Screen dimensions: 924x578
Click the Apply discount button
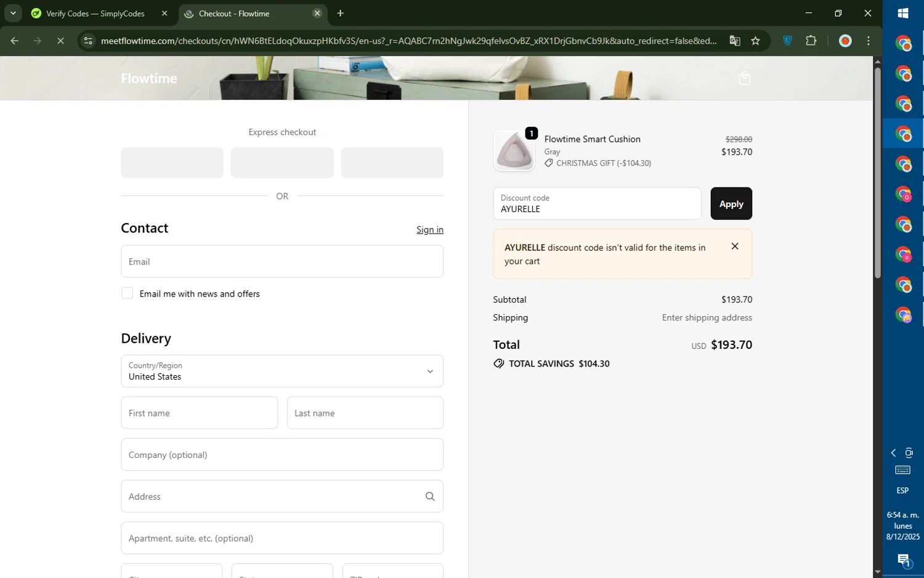coord(731,203)
